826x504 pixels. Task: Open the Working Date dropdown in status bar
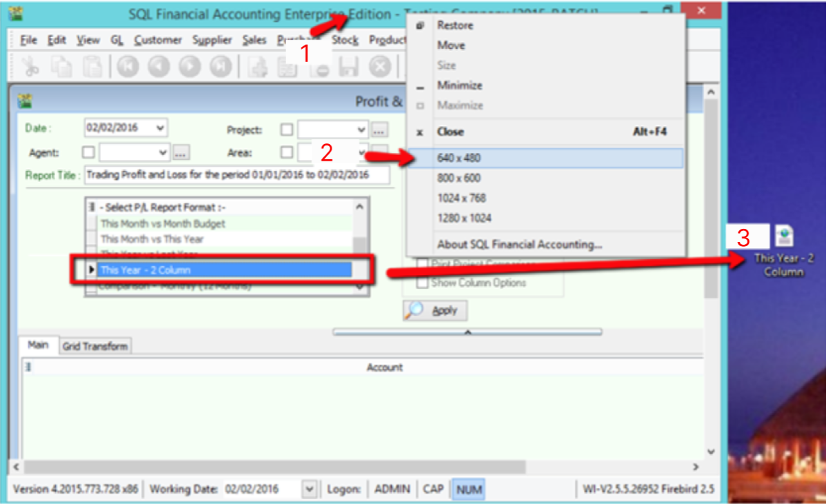click(310, 490)
